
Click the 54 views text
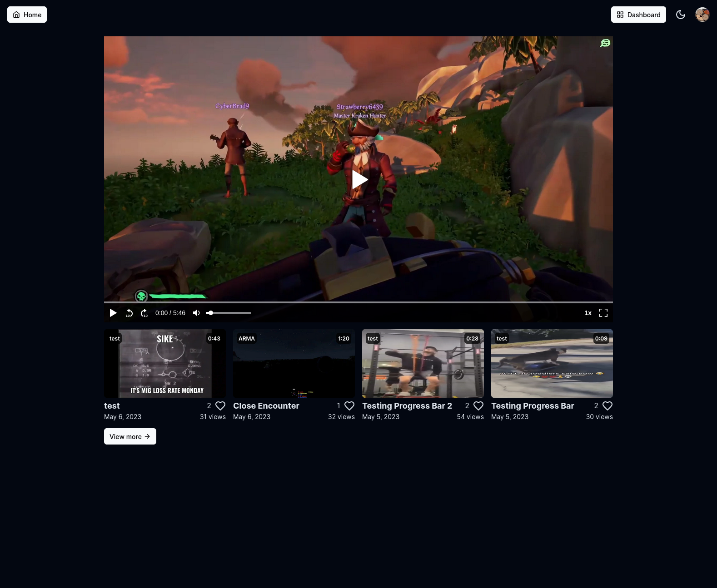click(470, 417)
